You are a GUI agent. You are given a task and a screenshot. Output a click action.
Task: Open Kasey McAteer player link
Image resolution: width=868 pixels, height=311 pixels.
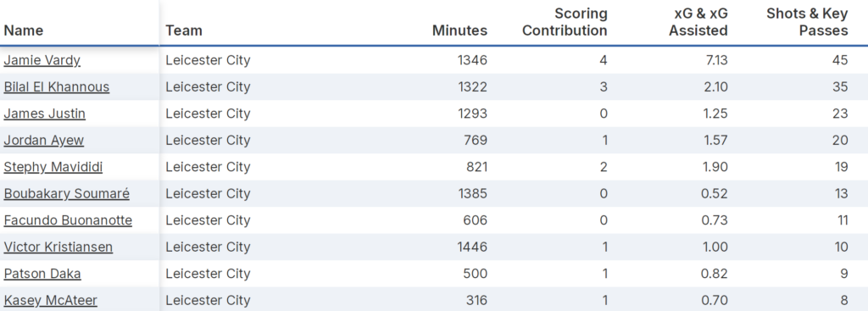point(50,300)
